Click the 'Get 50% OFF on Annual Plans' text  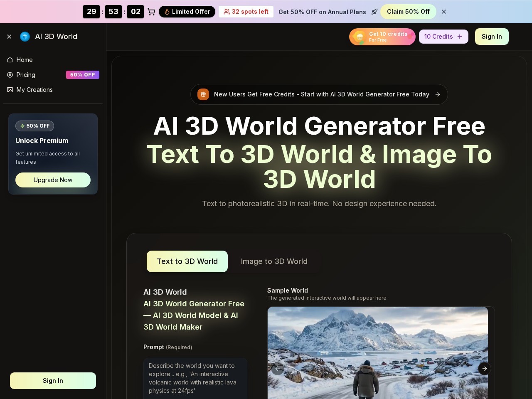322,12
